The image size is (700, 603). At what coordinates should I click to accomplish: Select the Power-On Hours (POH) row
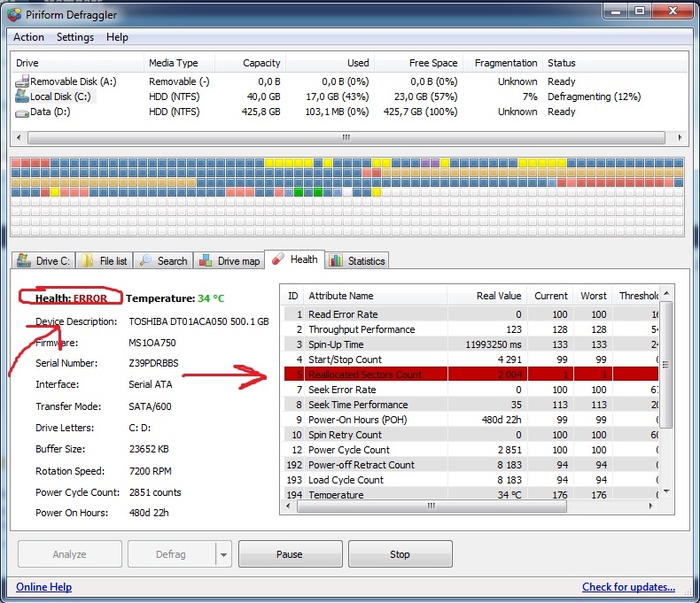(471, 420)
